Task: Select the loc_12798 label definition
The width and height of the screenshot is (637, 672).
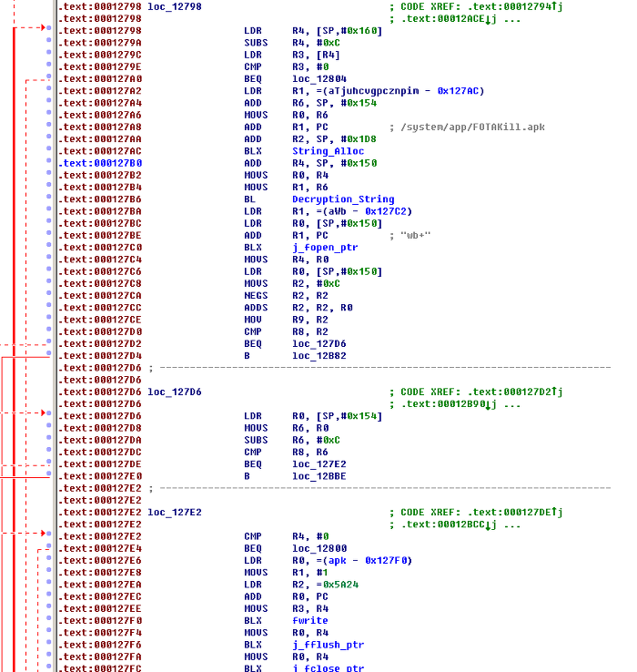Action: (x=175, y=7)
